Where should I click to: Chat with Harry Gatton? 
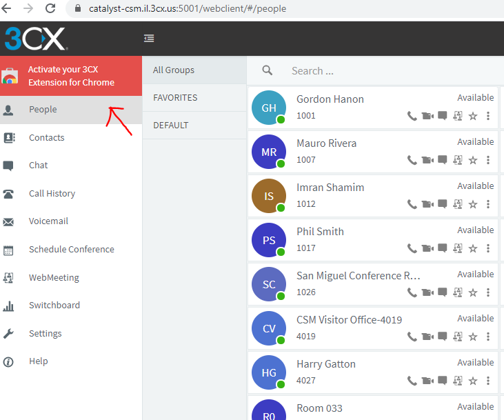tap(443, 381)
